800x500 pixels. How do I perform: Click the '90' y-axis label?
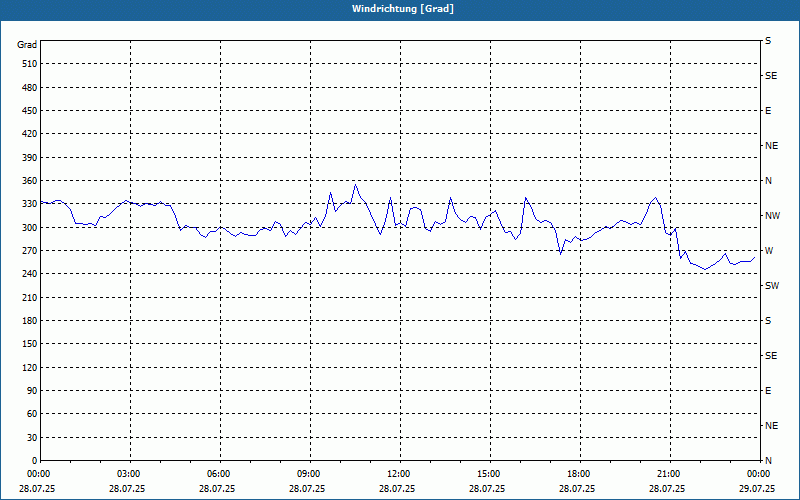32,391
